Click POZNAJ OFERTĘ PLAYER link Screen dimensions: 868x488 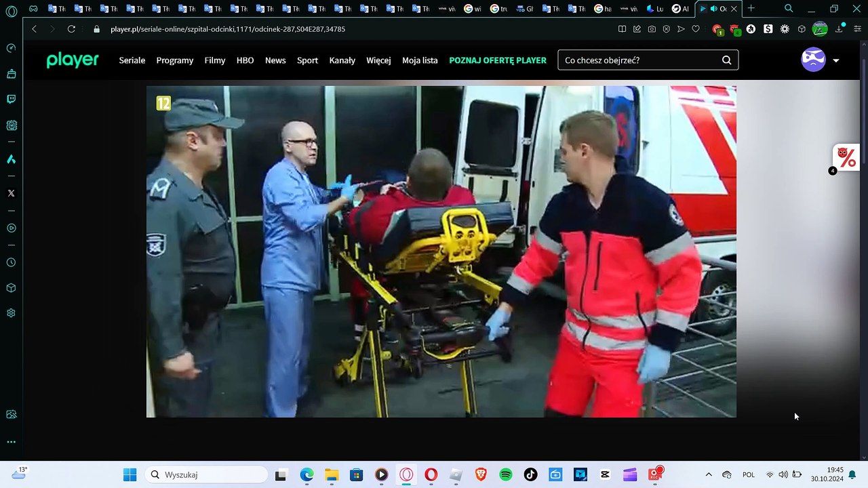click(x=498, y=60)
